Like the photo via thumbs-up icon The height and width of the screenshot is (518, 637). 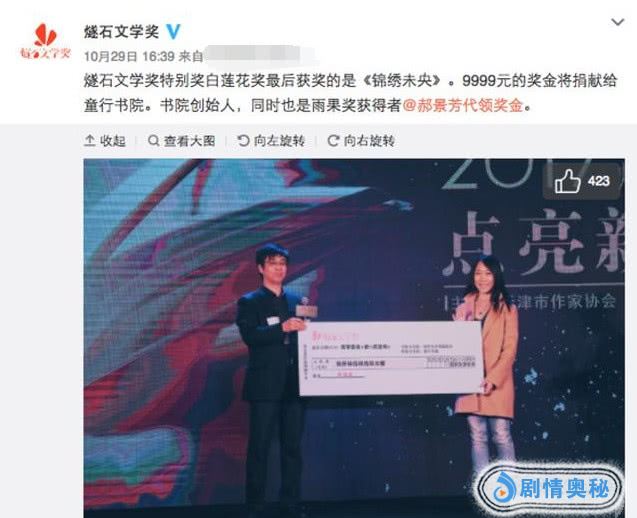tap(568, 181)
